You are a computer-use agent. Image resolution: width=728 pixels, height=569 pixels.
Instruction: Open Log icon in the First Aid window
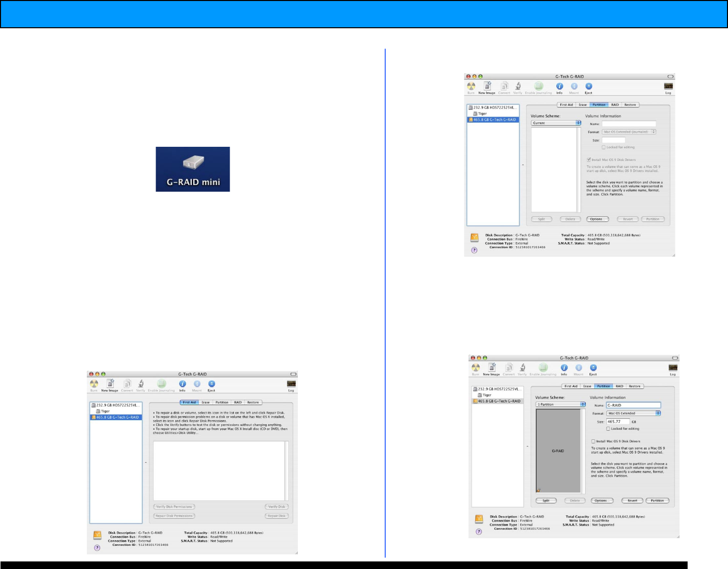(291, 384)
